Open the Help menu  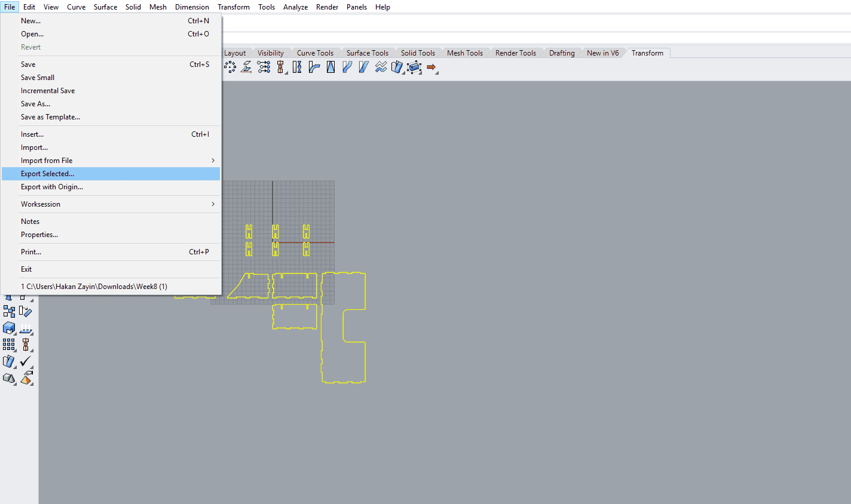pos(382,7)
